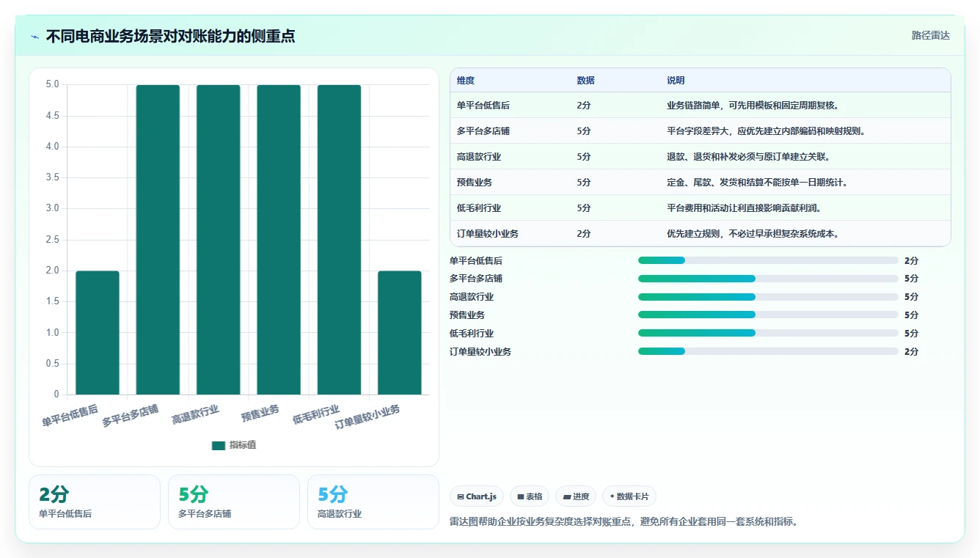Click the chart bar for 多平台多店铺
980x558 pixels.
pos(158,240)
